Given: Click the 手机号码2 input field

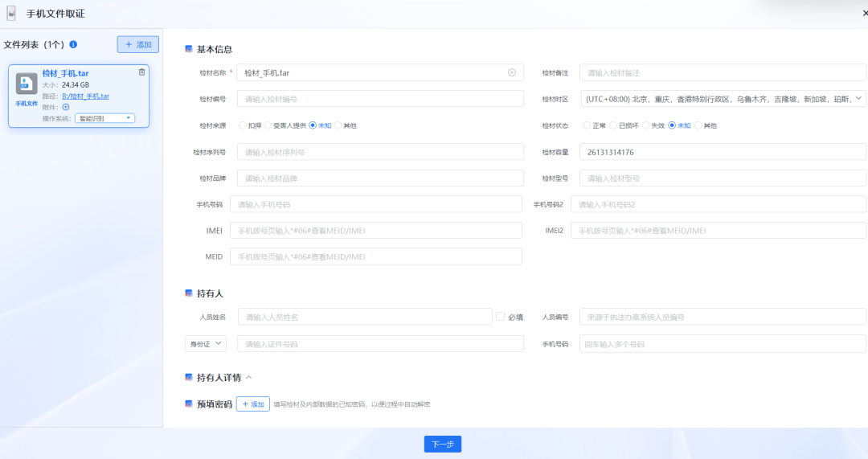Looking at the screenshot, I should (x=719, y=204).
